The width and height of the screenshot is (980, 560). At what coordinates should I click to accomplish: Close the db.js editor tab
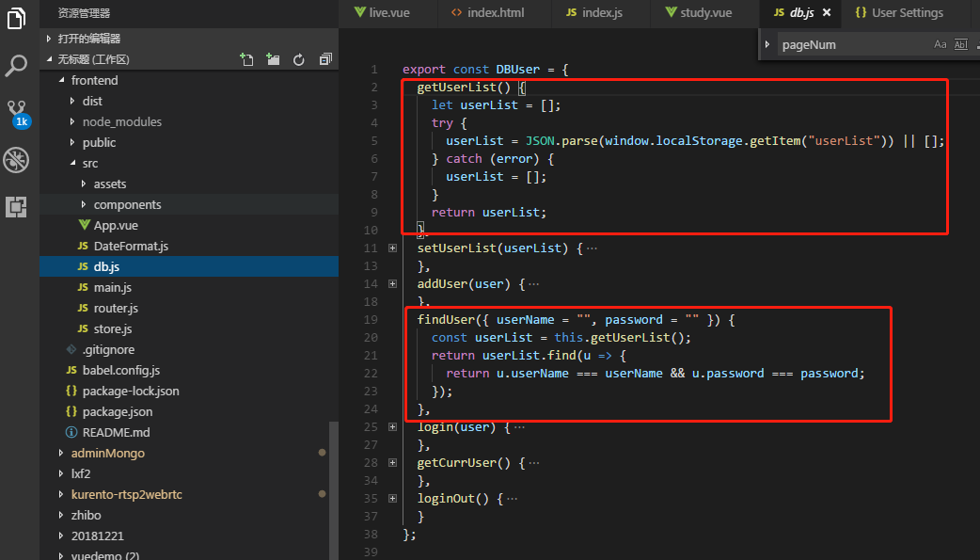827,13
